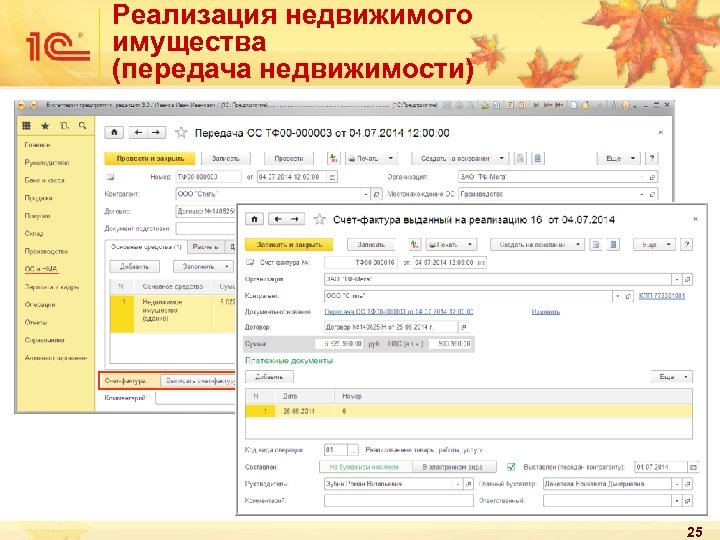Open calendar for Выставлен date 01.07.2014
The height and width of the screenshot is (540, 720).
693,467
